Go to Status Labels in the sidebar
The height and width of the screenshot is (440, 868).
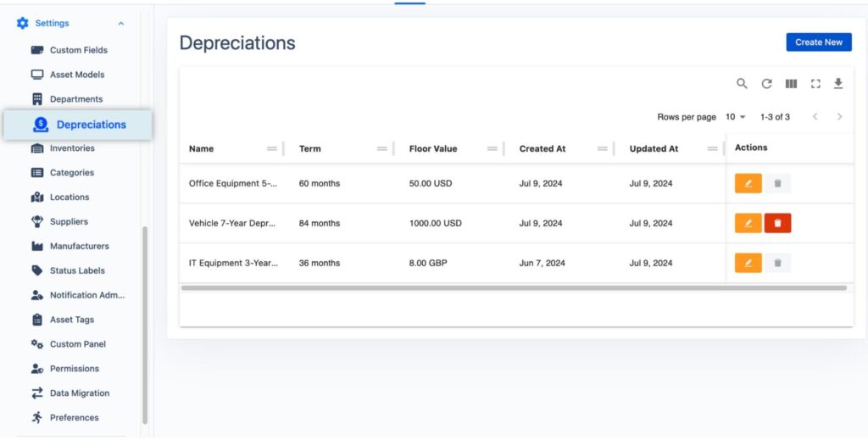point(77,270)
